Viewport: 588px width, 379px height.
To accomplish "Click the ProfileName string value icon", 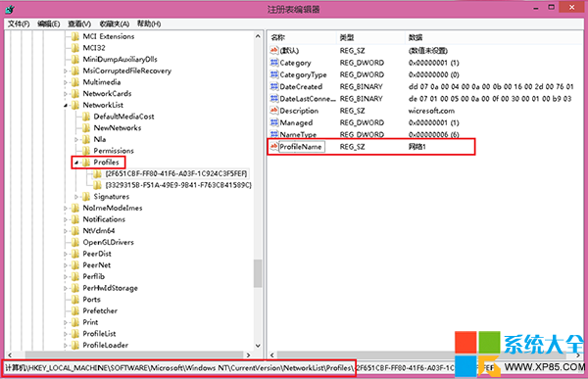I will pyautogui.click(x=274, y=147).
